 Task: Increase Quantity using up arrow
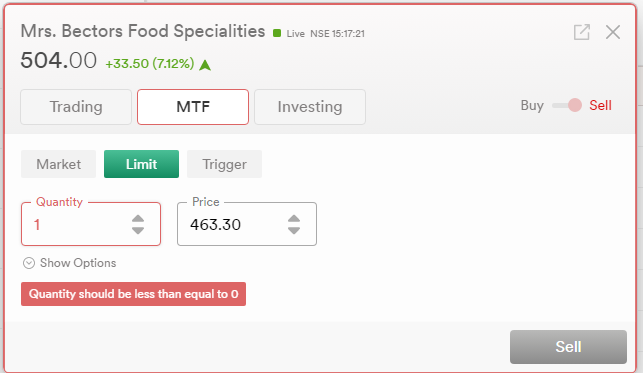[x=138, y=219]
